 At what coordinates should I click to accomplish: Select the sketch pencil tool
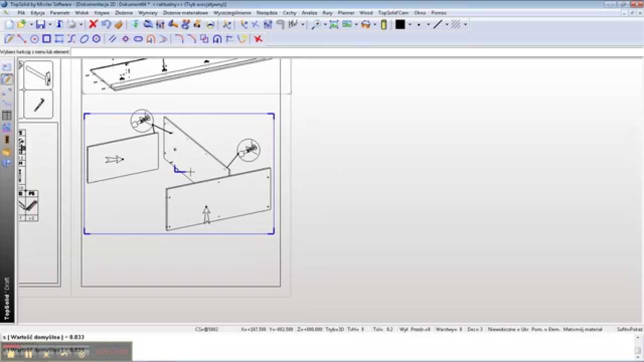(9, 39)
